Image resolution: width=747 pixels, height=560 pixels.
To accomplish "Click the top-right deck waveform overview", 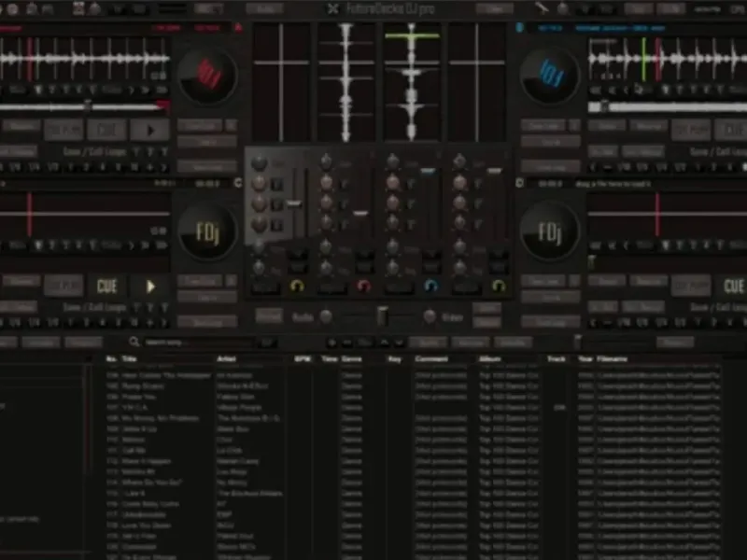I will 667,59.
